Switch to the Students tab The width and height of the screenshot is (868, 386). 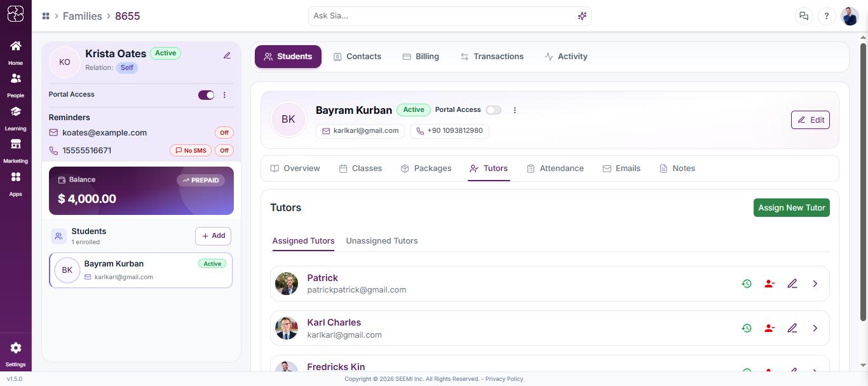tap(288, 57)
